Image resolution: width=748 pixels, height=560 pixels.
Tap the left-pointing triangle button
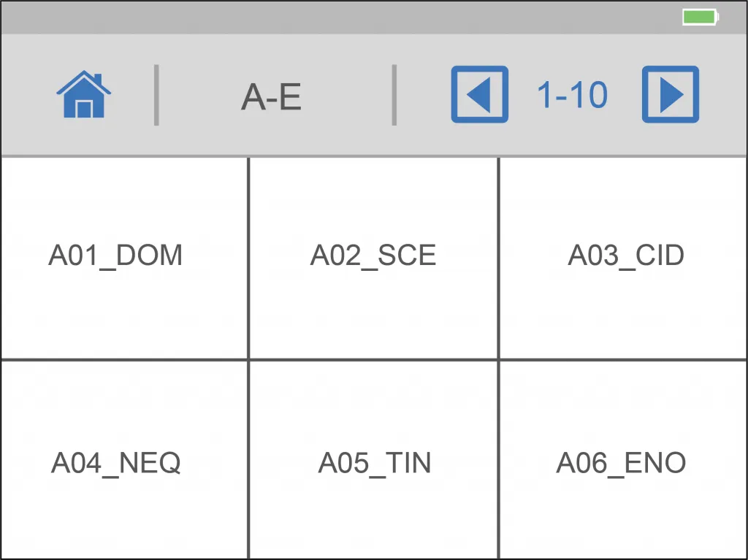(x=479, y=94)
